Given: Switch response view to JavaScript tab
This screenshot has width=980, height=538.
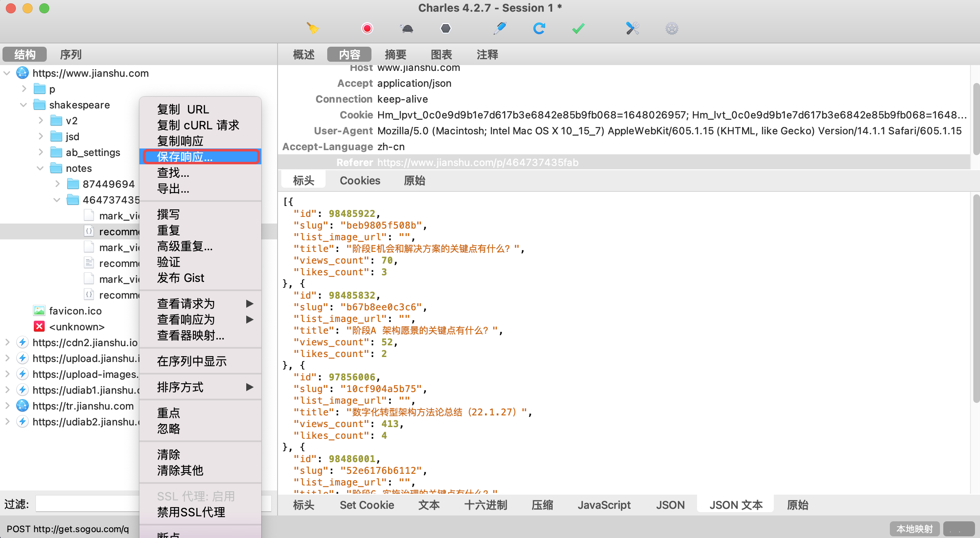Looking at the screenshot, I should point(604,505).
